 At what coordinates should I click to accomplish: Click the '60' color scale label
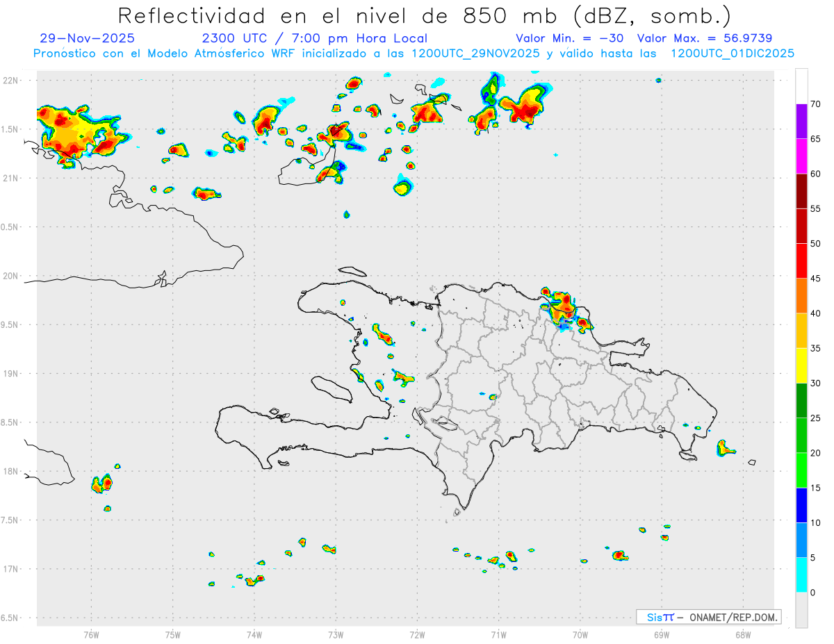coord(816,174)
